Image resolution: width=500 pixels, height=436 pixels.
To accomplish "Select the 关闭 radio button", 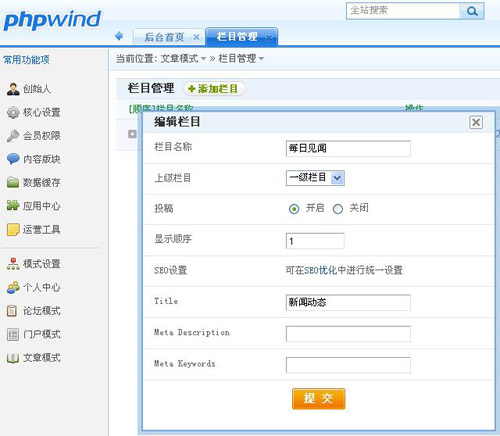I will pos(338,209).
